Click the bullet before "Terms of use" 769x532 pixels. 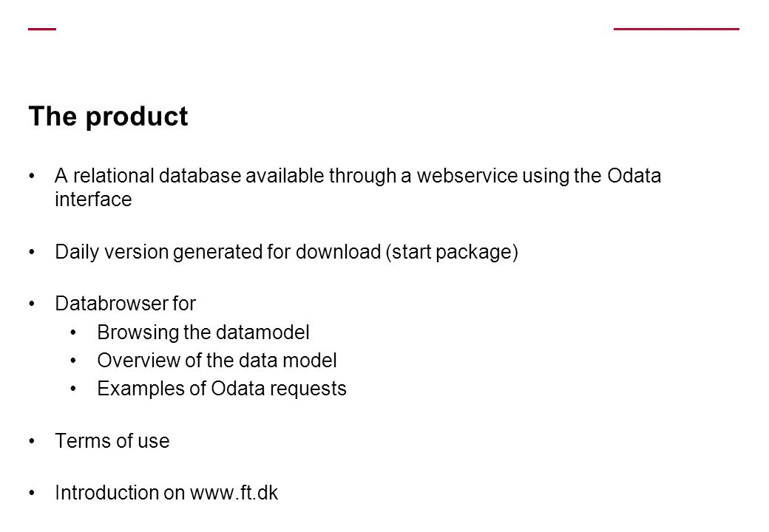pos(32,441)
